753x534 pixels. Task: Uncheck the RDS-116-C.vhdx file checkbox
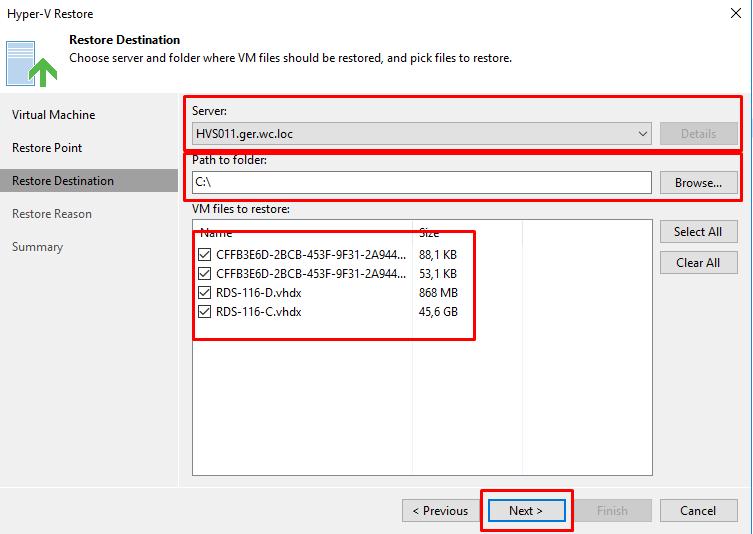point(205,312)
